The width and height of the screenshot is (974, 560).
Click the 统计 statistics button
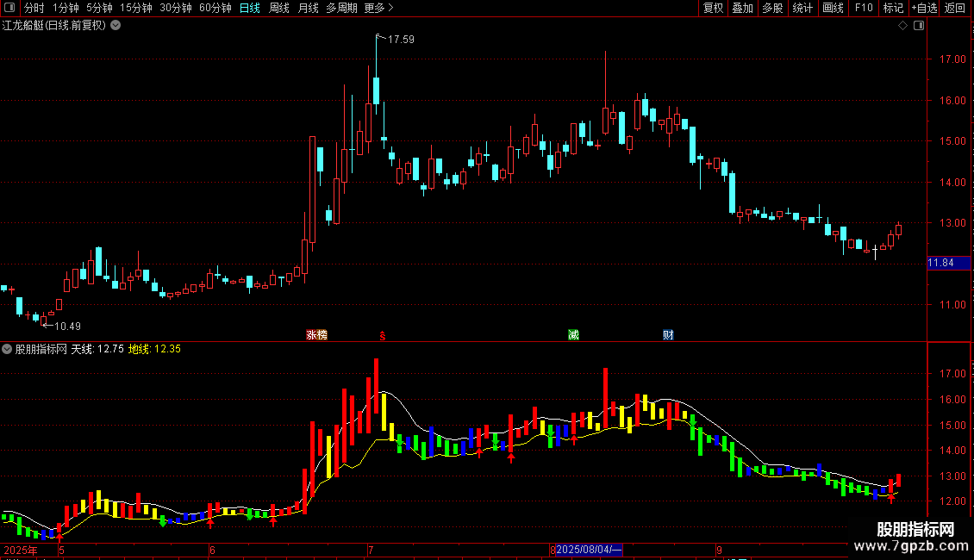pyautogui.click(x=802, y=8)
